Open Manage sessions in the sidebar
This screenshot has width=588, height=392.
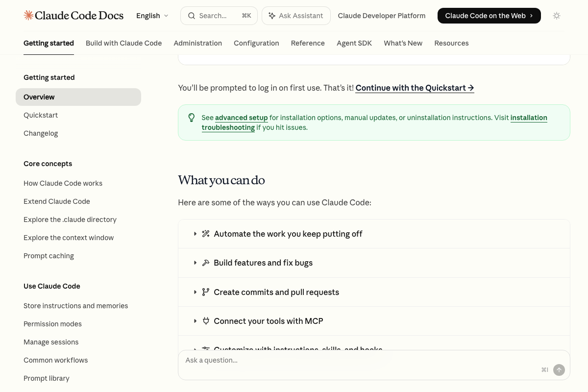point(51,342)
